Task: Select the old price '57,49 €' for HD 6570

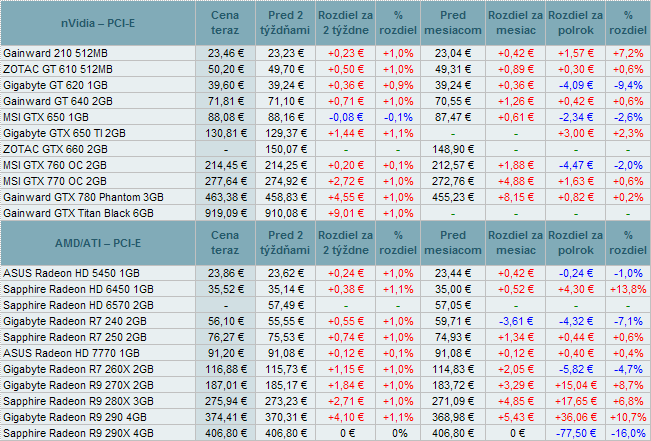Action: pos(286,305)
